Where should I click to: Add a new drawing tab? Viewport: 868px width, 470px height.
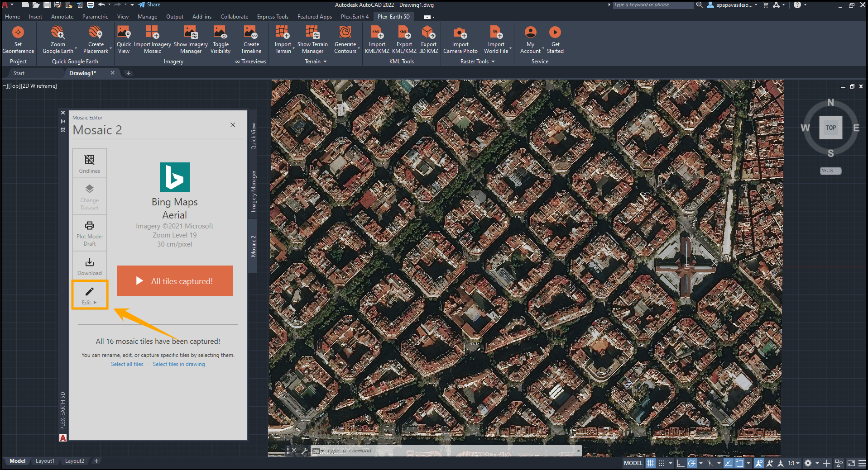[128, 73]
